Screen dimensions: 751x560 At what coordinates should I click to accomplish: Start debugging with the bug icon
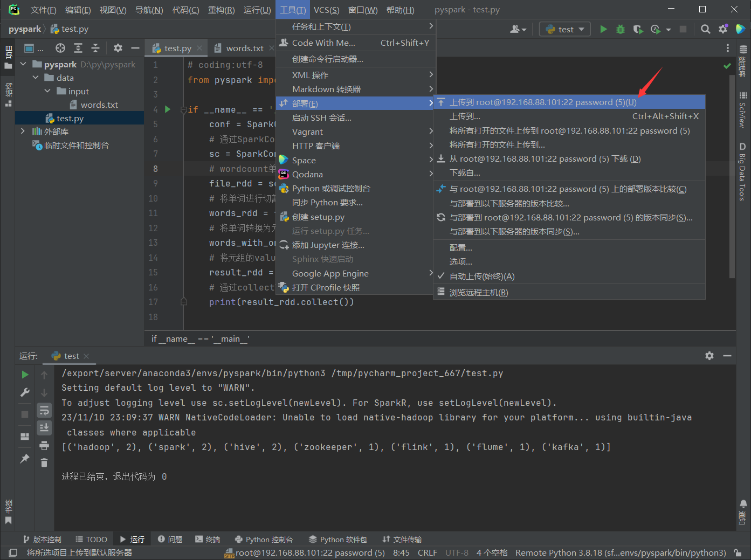621,29
